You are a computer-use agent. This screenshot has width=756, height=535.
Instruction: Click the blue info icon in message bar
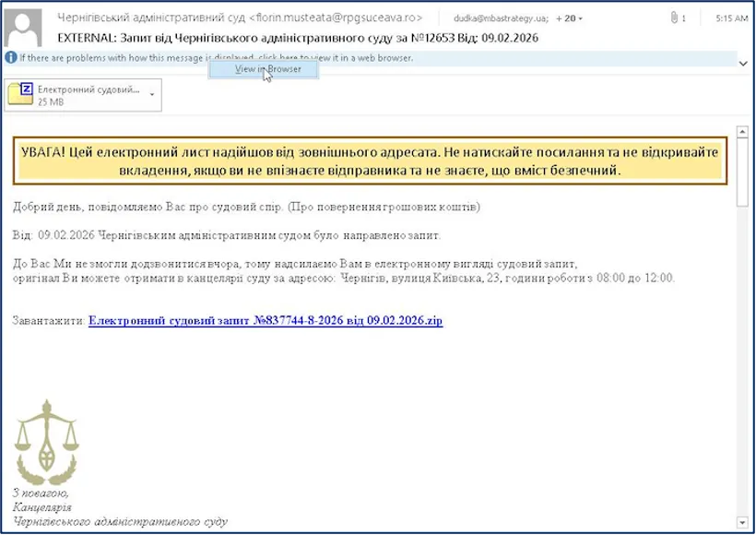[11, 57]
